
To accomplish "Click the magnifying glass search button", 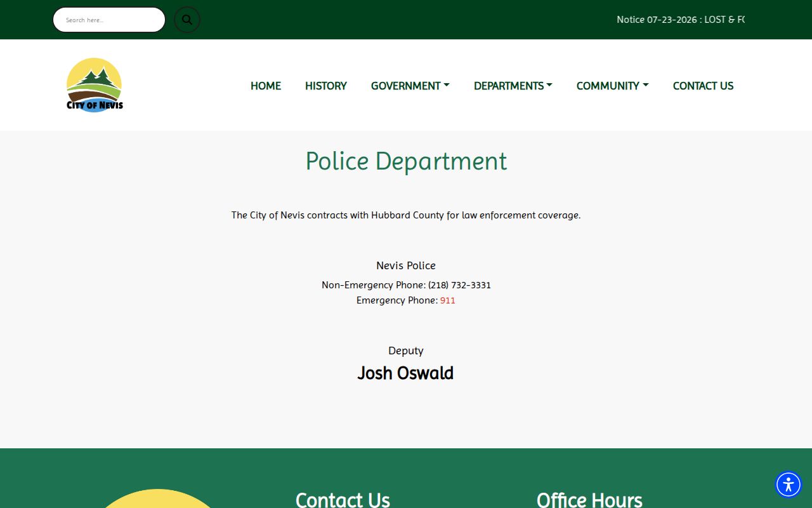I will click(187, 20).
